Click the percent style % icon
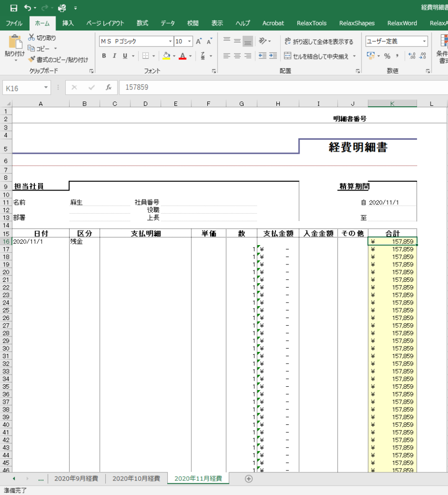Image resolution: width=448 pixels, height=495 pixels. [387, 56]
